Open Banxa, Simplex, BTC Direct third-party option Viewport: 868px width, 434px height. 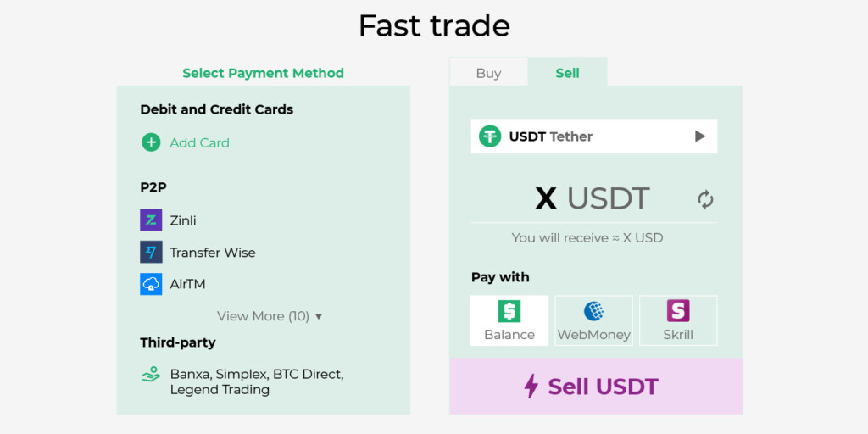tap(257, 381)
